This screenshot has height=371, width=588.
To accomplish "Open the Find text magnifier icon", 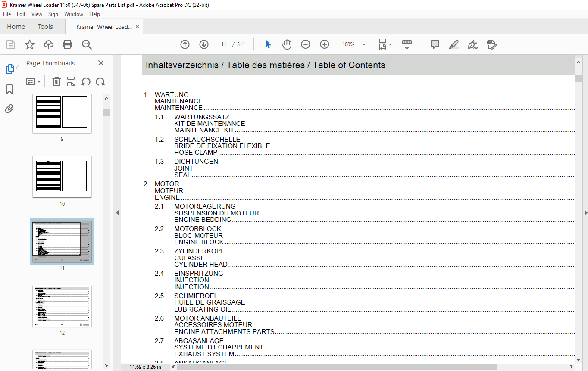I will 87,44.
